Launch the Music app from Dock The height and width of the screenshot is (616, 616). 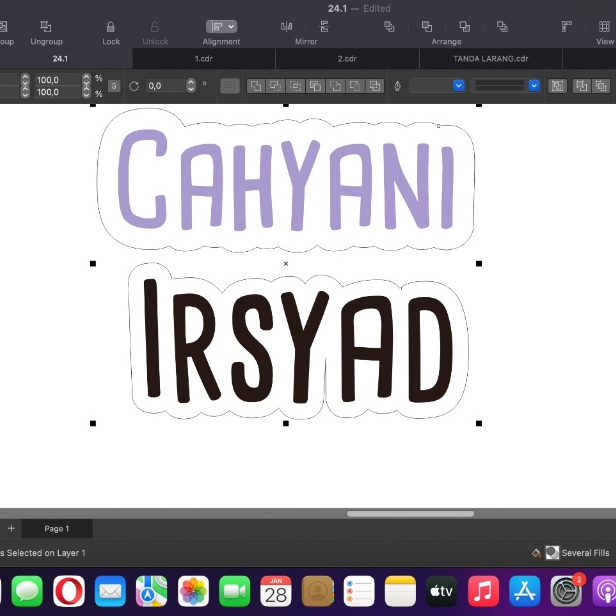483,590
